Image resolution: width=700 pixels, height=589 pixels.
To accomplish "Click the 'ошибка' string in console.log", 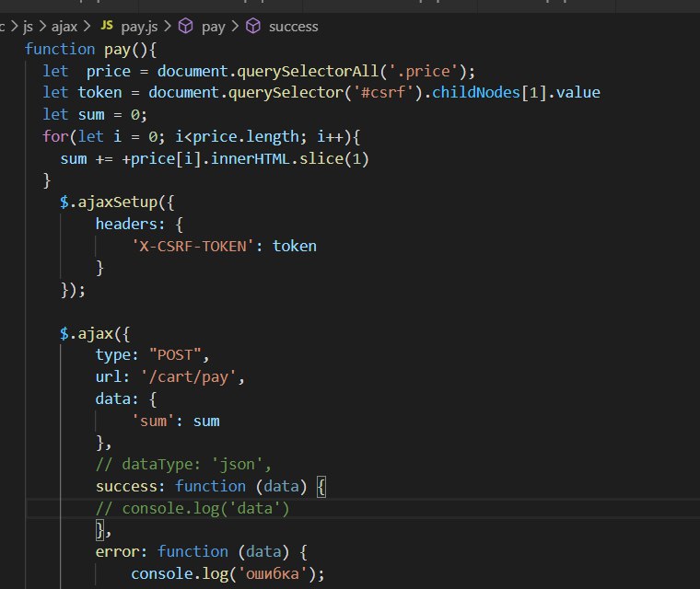I will click(x=273, y=574).
